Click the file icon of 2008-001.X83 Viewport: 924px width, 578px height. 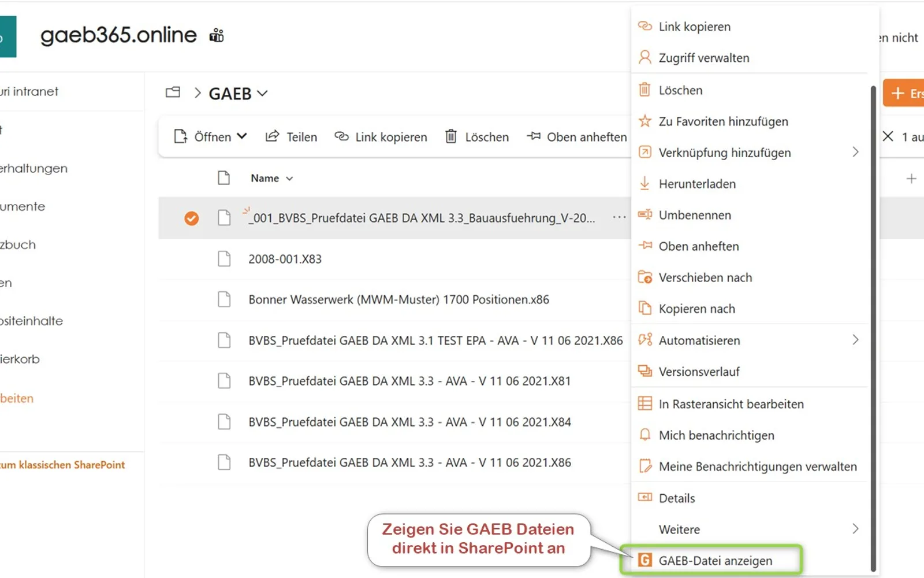[224, 259]
